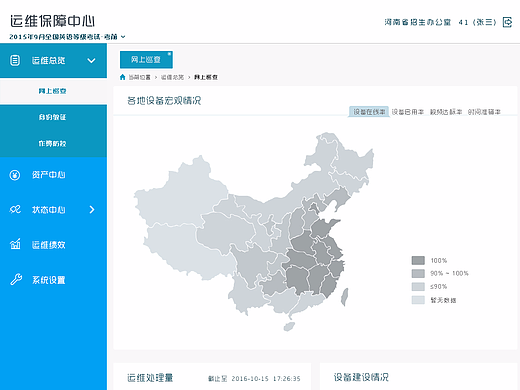Image resolution: width=520 pixels, height=390 pixels.
Task: Click 运维总览 in the breadcrumb
Action: point(172,77)
